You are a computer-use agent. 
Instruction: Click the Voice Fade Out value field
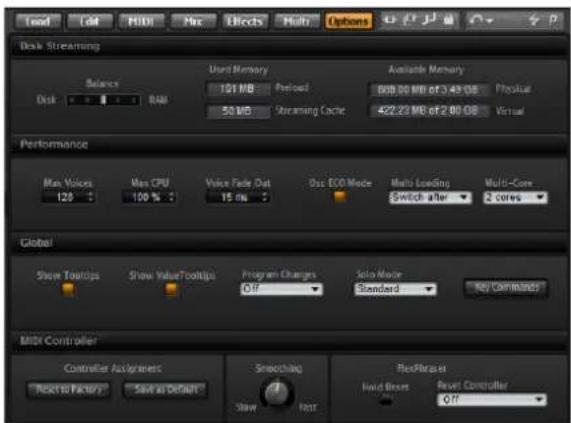233,197
